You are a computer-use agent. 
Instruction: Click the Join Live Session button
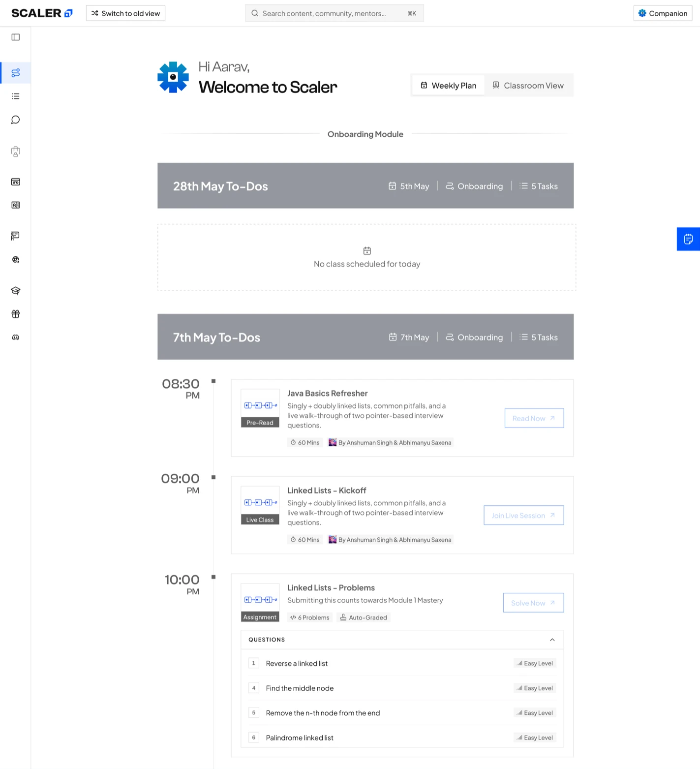[524, 515]
